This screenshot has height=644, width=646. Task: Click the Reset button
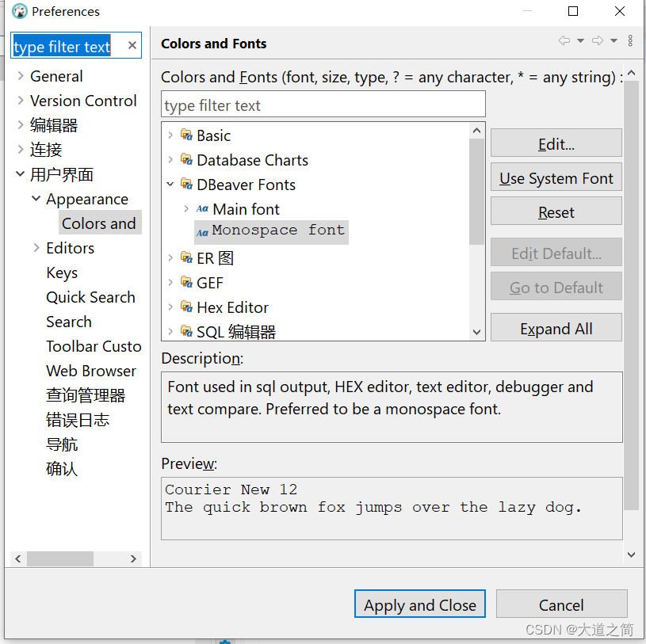point(556,211)
